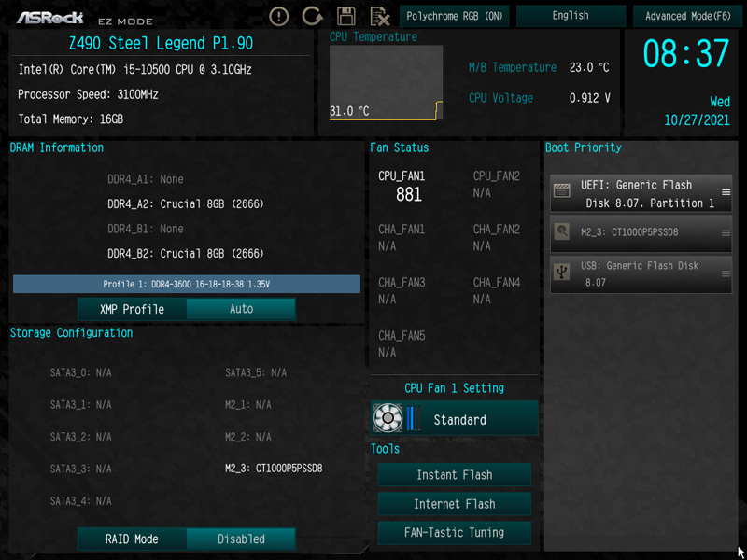Click drag handle on M2_3 CT1000P5PSSD8 boot entry
The width and height of the screenshot is (747, 560).
[x=726, y=232]
